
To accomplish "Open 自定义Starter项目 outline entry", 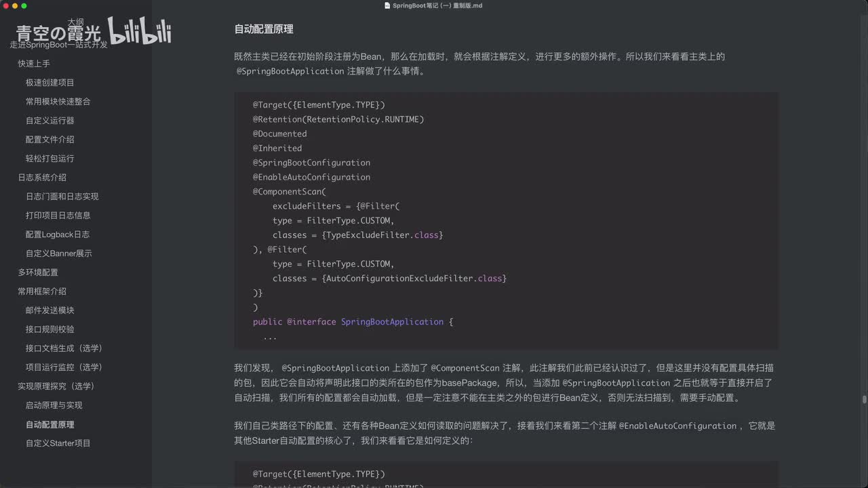I will 58,443.
